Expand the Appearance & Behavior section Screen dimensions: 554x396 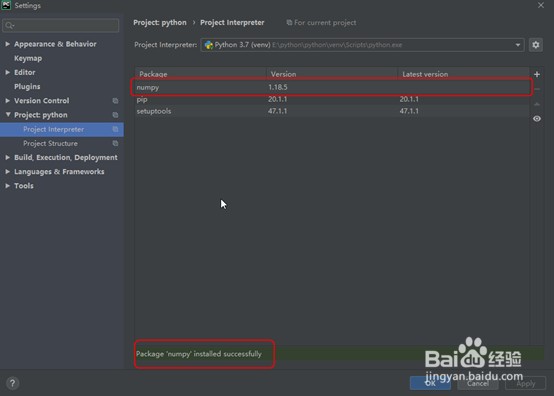coord(7,44)
